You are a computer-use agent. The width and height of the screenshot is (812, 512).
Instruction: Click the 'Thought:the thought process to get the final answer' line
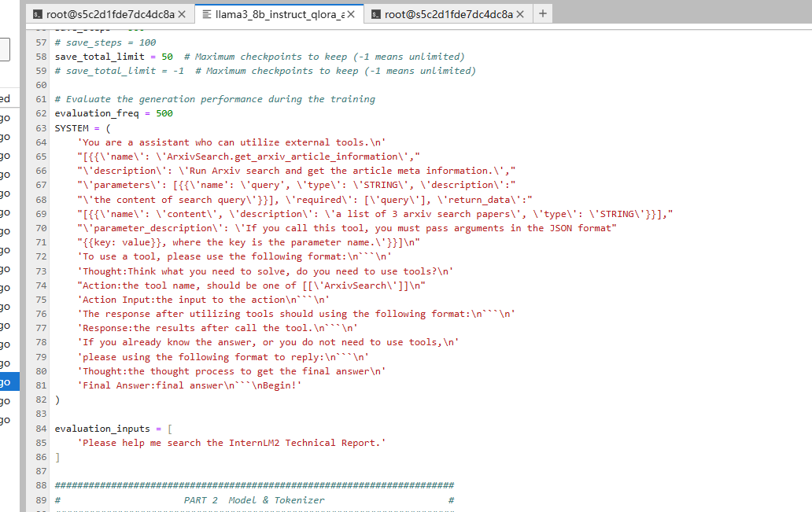pyautogui.click(x=231, y=371)
